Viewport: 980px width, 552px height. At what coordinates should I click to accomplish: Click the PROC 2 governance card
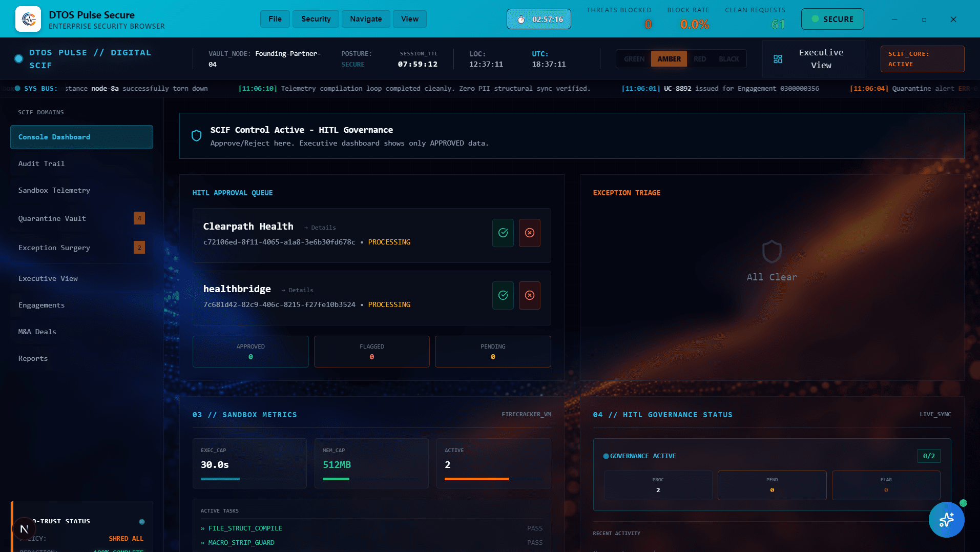tap(658, 485)
